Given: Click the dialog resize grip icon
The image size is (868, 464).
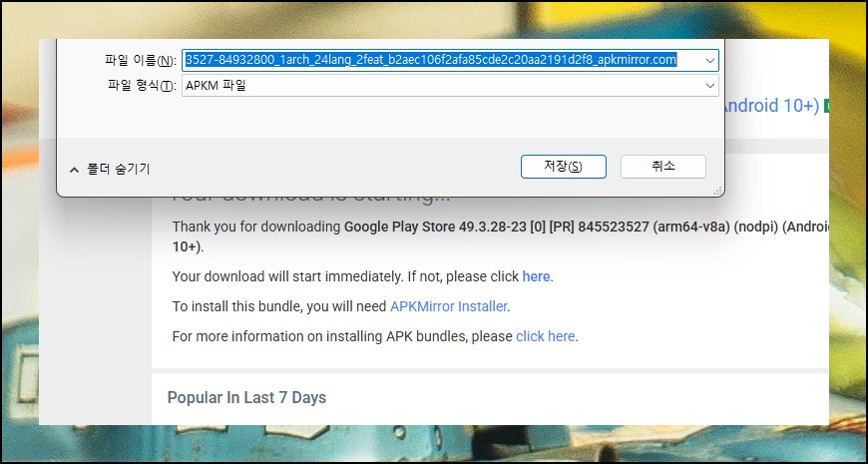Looking at the screenshot, I should (x=717, y=191).
